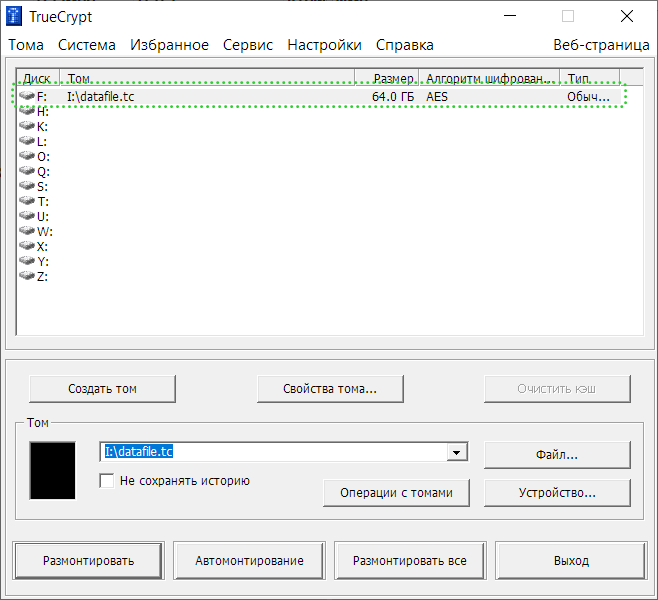
Task: Open the 'Тома' menu
Action: (26, 45)
